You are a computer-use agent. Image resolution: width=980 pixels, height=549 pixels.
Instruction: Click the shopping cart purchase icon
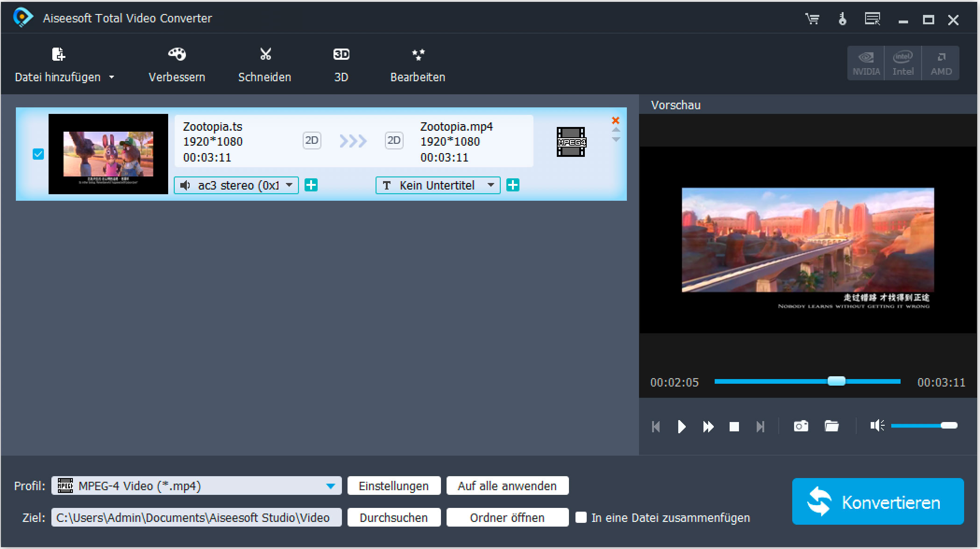click(812, 19)
